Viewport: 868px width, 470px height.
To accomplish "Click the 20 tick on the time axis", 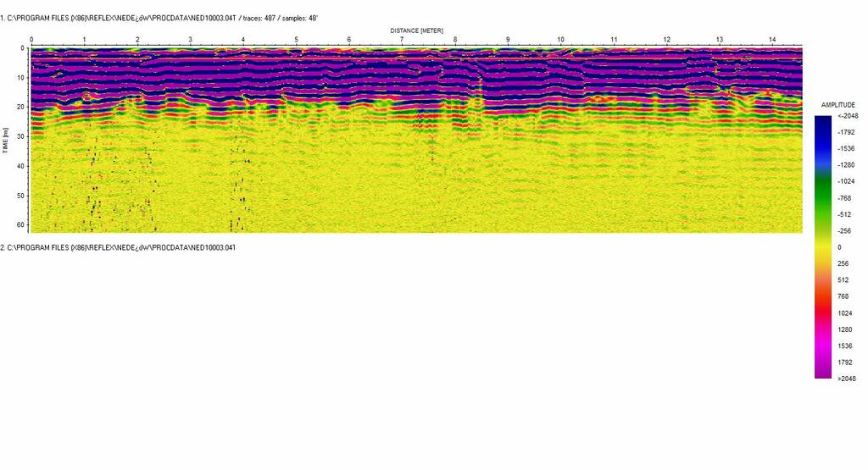I will coord(20,107).
